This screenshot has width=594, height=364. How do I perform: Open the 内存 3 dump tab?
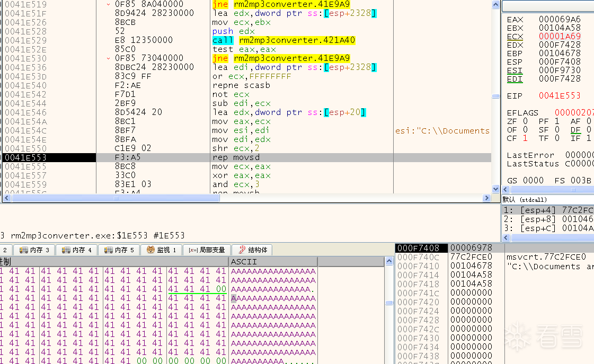[34, 250]
